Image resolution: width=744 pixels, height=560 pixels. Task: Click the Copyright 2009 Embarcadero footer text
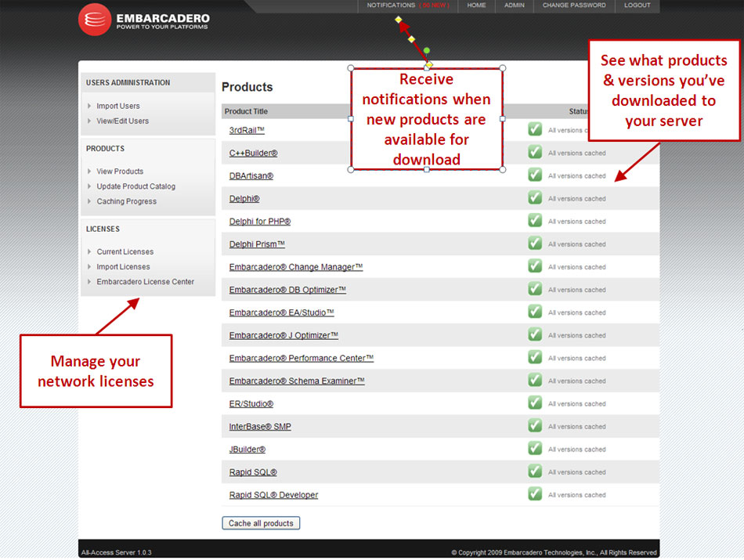click(x=554, y=552)
